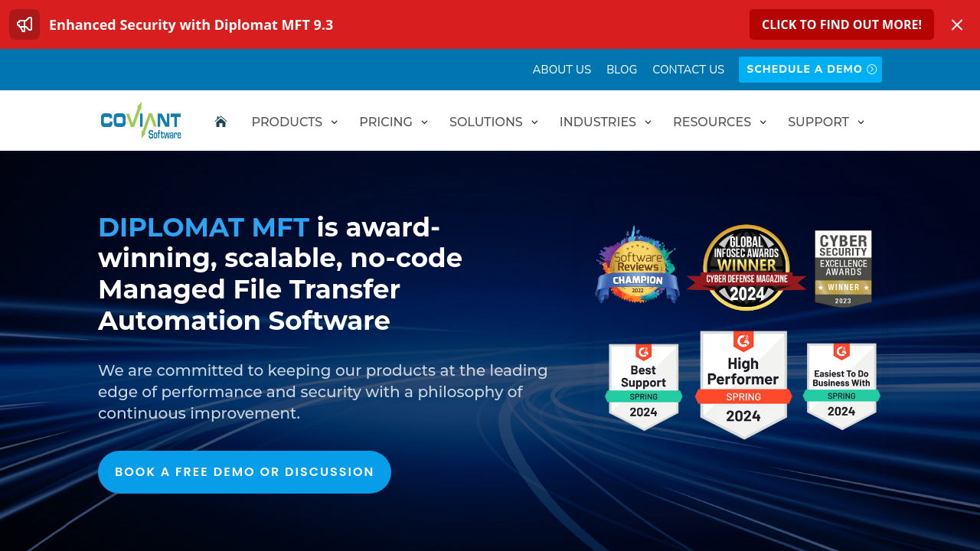The height and width of the screenshot is (551, 980).
Task: Expand the Pricing dropdown menu
Action: pyautogui.click(x=393, y=122)
